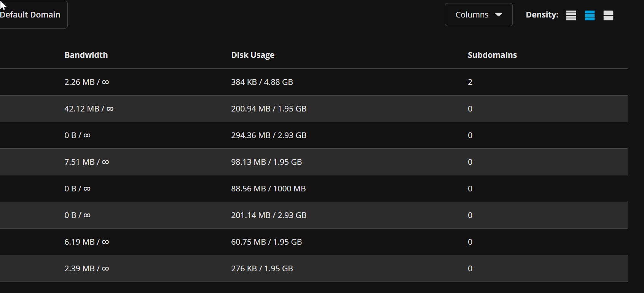Click the 200.94 MB / 1.95 GB cell

269,109
